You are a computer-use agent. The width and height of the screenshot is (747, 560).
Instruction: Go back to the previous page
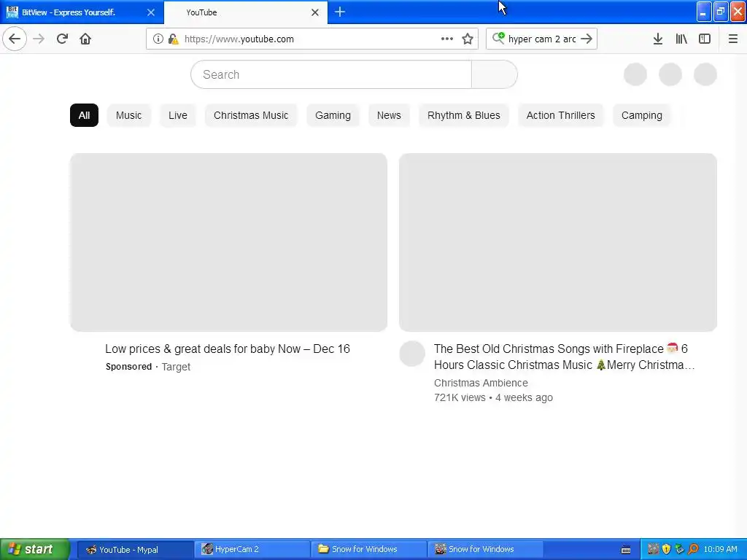pyautogui.click(x=15, y=39)
